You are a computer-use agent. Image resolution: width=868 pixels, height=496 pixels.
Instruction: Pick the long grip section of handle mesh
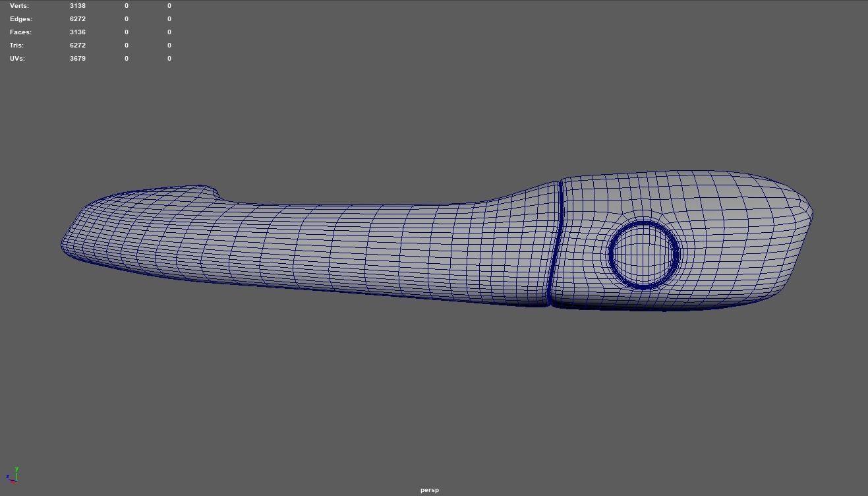point(310,247)
